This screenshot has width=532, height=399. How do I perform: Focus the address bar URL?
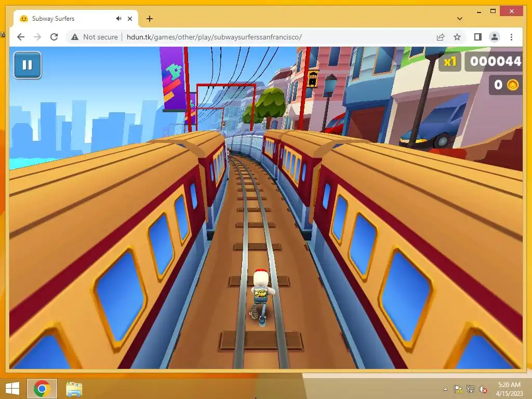tap(214, 37)
